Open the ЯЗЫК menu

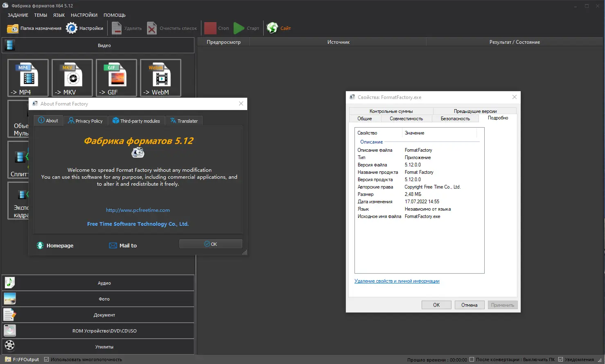[x=59, y=15]
